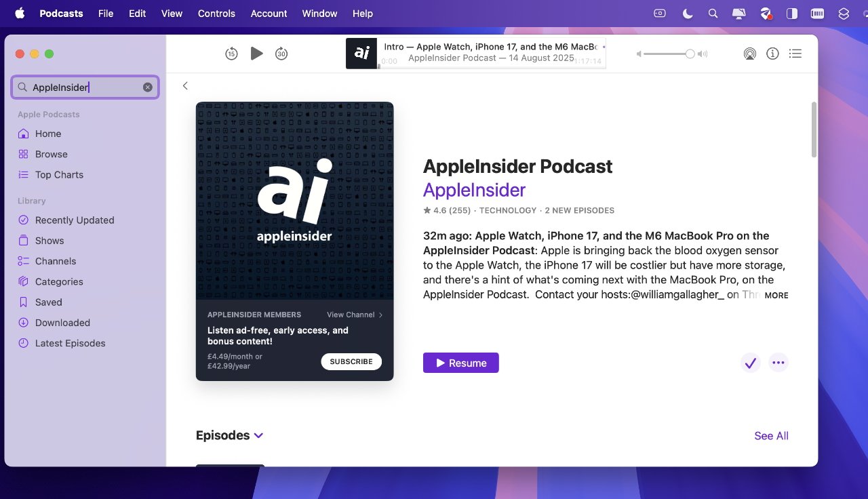Open the Home section in the sidebar
Image resolution: width=868 pixels, height=499 pixels.
pos(47,134)
